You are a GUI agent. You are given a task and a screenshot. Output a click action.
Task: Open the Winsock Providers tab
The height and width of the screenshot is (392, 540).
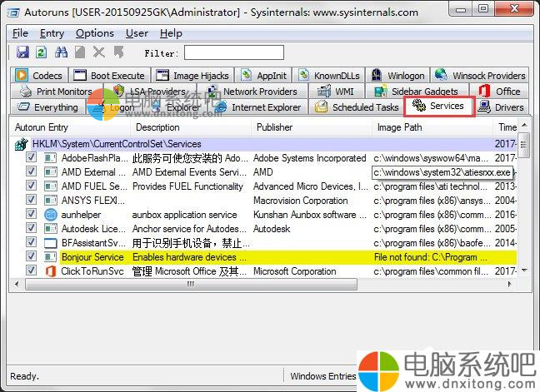(x=480, y=75)
